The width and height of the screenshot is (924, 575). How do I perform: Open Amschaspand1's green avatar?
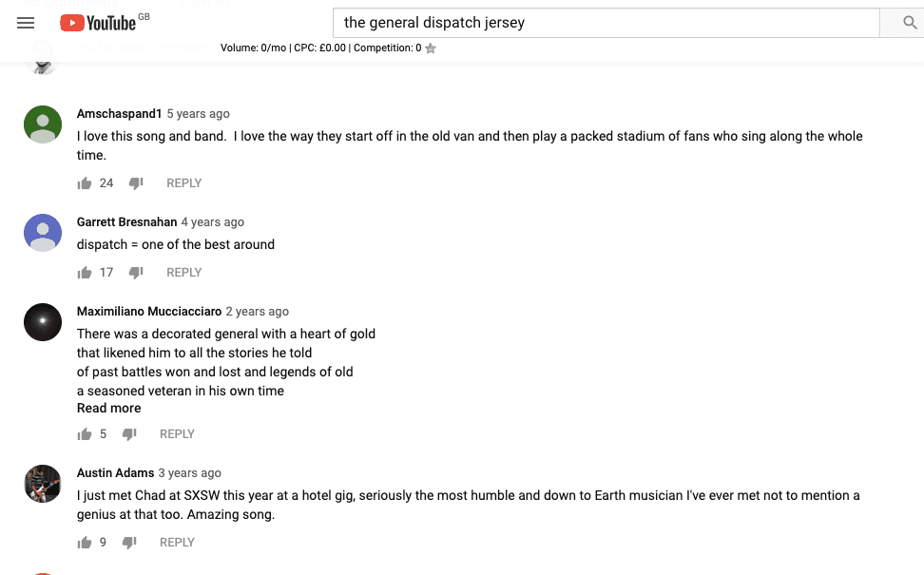pos(43,125)
